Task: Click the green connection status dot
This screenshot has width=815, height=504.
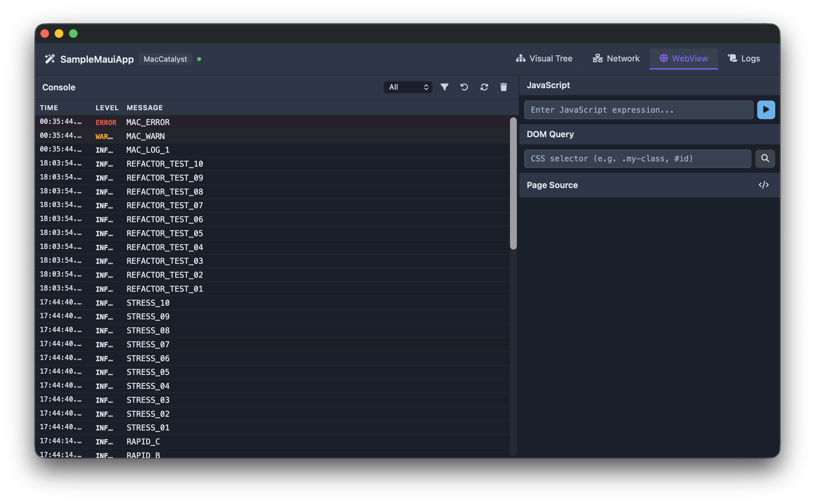Action: (199, 59)
